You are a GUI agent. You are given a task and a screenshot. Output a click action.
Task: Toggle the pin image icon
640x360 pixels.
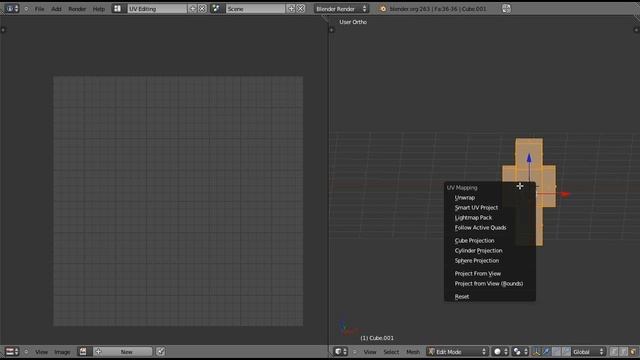(x=161, y=351)
